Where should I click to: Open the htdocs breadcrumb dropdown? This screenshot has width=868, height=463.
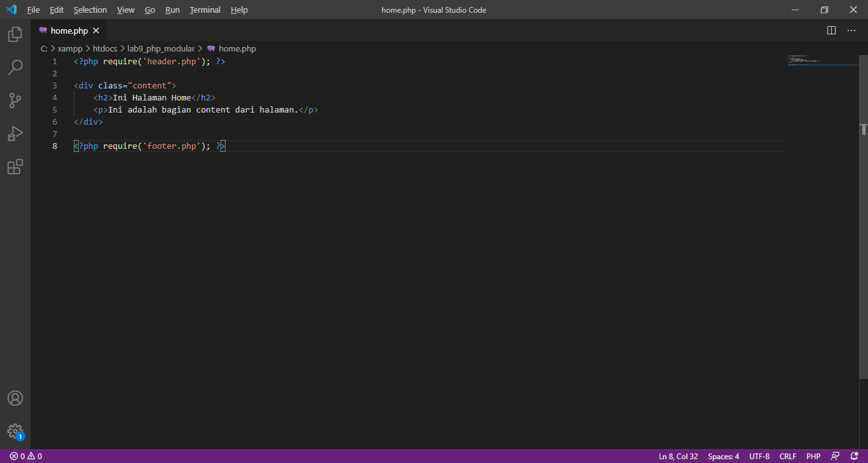(x=104, y=48)
